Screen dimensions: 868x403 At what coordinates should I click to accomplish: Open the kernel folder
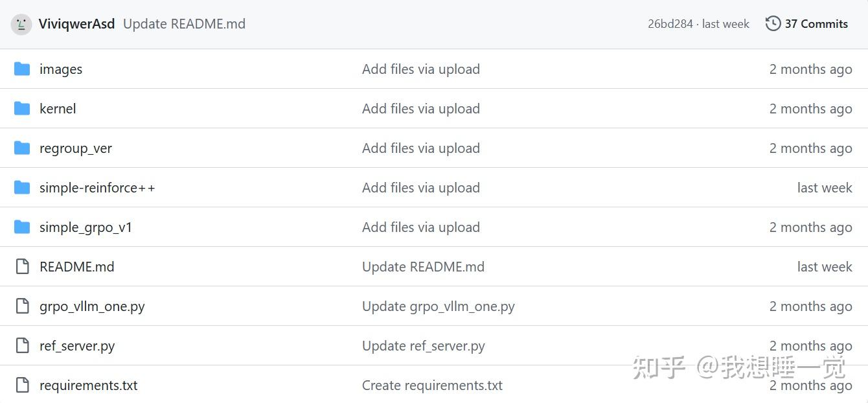pyautogui.click(x=58, y=108)
